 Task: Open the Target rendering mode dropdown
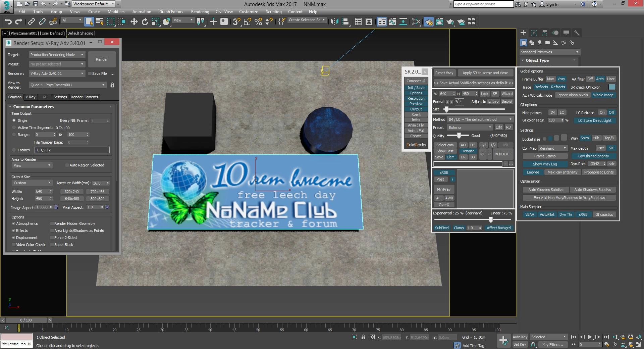(x=57, y=55)
